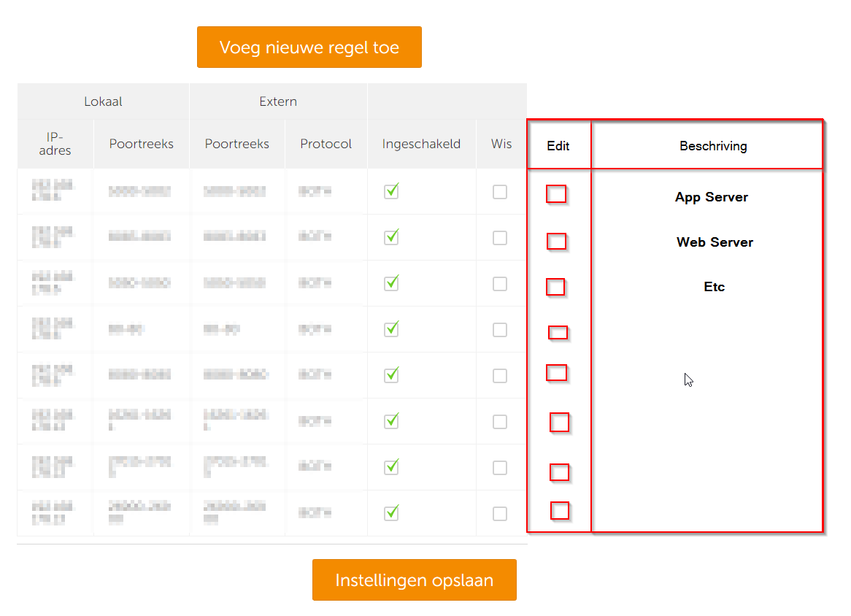Click the Extern group header

tap(278, 101)
